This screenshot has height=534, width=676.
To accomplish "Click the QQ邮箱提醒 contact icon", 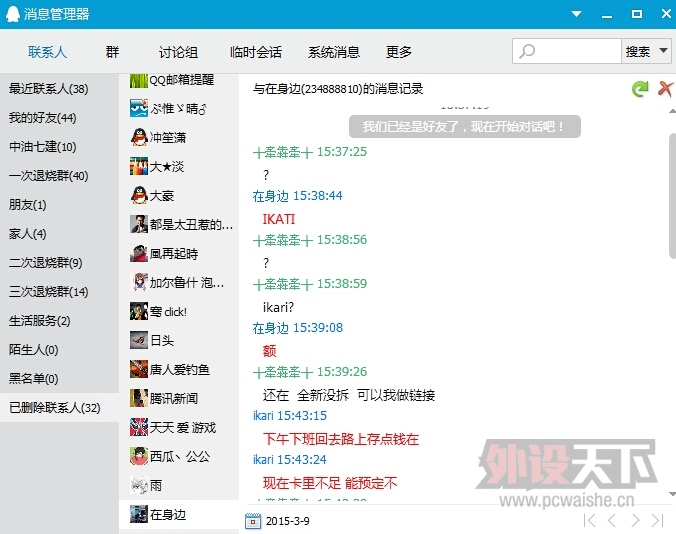I will pos(139,80).
